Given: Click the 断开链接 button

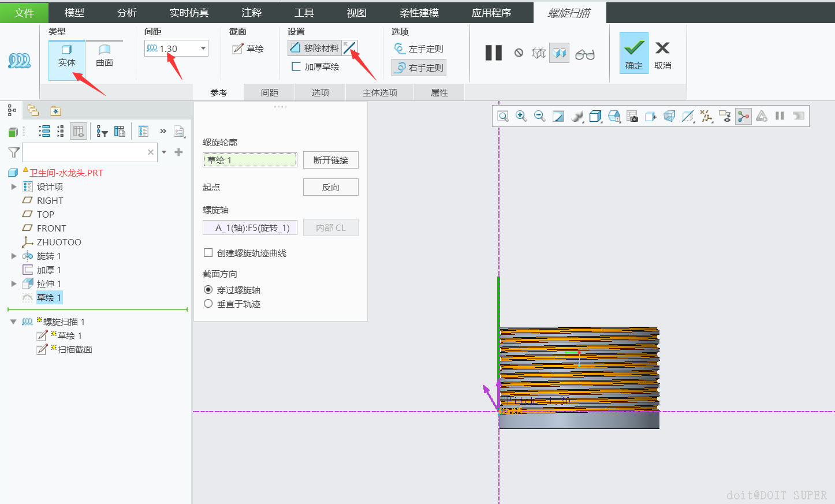Looking at the screenshot, I should click(330, 160).
